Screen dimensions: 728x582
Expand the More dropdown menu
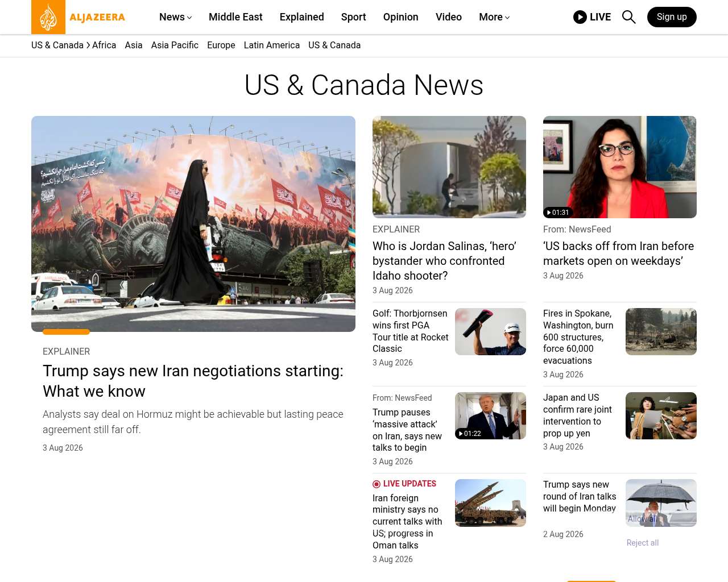pyautogui.click(x=494, y=17)
